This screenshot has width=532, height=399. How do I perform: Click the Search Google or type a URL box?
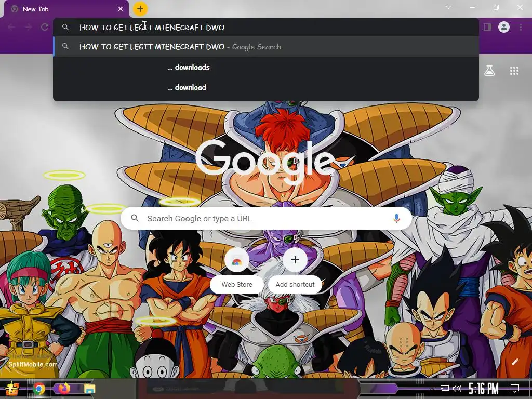[x=266, y=218]
